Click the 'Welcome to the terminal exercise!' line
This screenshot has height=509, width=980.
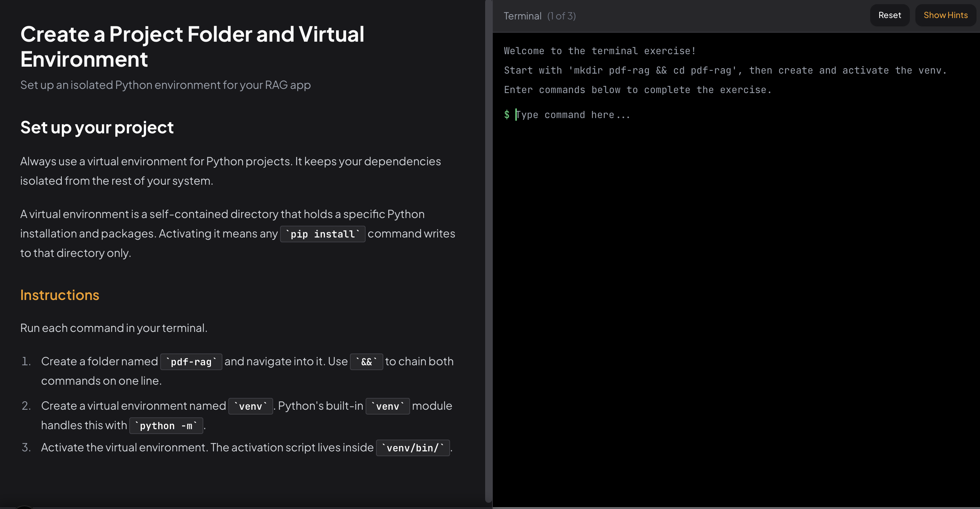click(x=599, y=51)
